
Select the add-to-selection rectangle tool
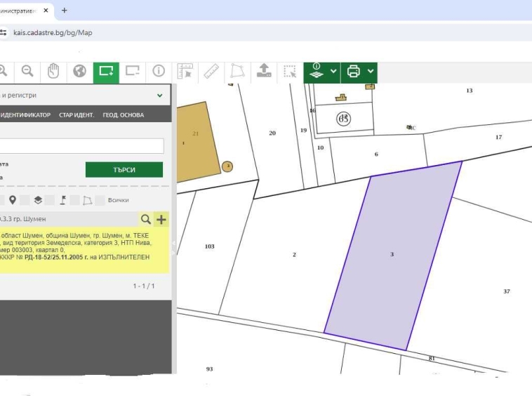click(106, 72)
